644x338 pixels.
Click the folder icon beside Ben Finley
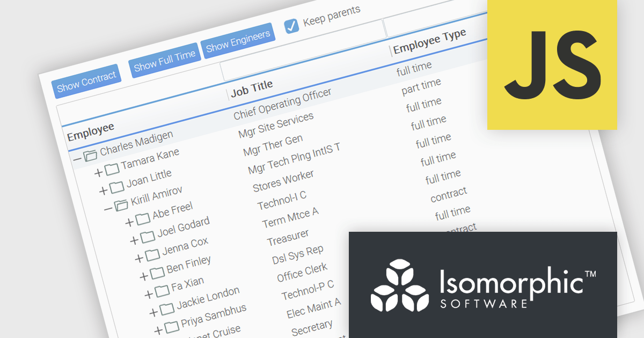(x=157, y=273)
